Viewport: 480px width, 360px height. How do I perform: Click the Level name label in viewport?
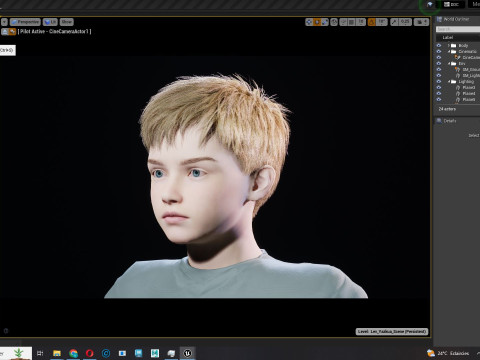(x=392, y=331)
